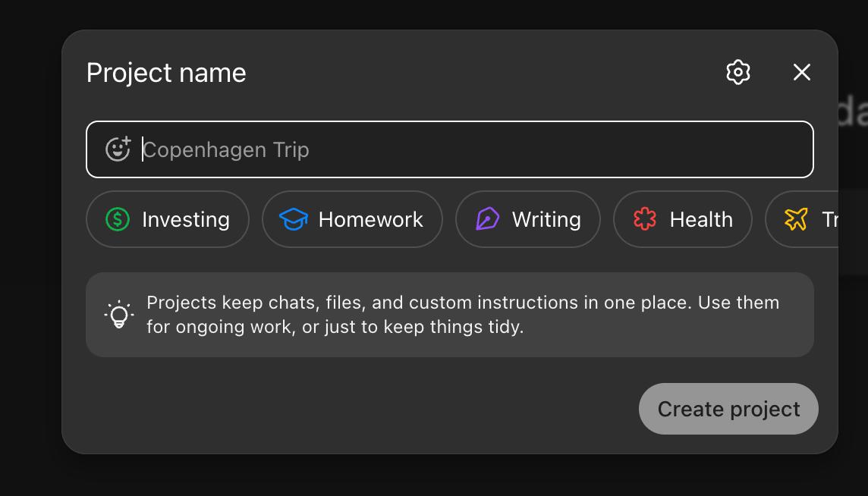The image size is (868, 496).
Task: Click the Writing label text
Action: tap(546, 219)
